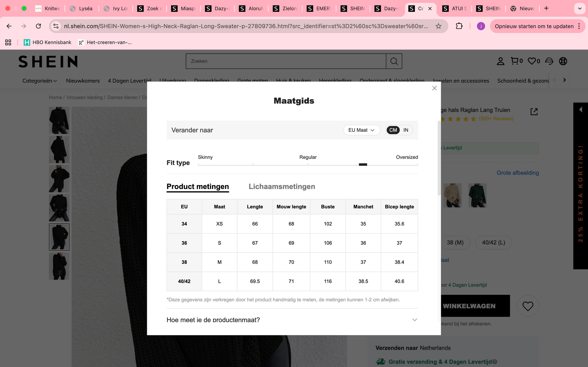Switch size units to IN
This screenshot has height=367, width=588.
tap(406, 130)
